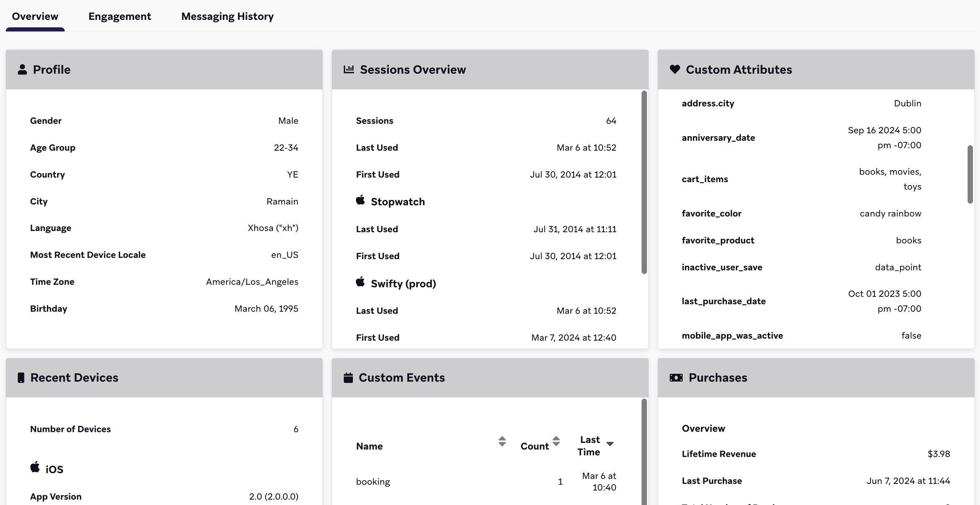Click Apple icon beside Swifty (prod)
Screen dimensions: 980x505
click(360, 282)
